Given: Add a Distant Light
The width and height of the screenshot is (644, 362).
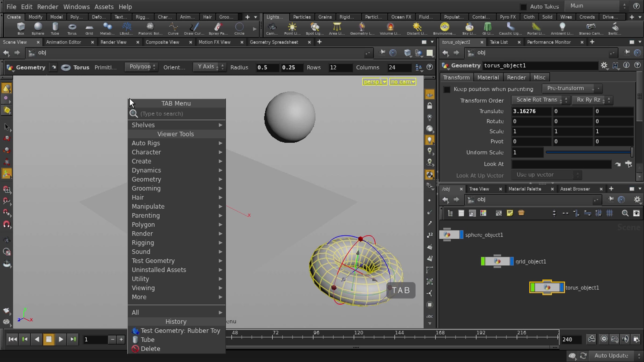Looking at the screenshot, I should click(417, 29).
